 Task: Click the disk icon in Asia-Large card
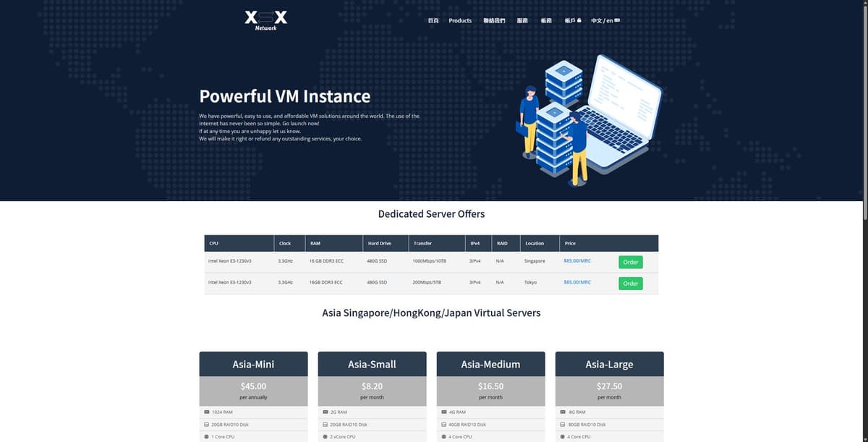coord(563,425)
